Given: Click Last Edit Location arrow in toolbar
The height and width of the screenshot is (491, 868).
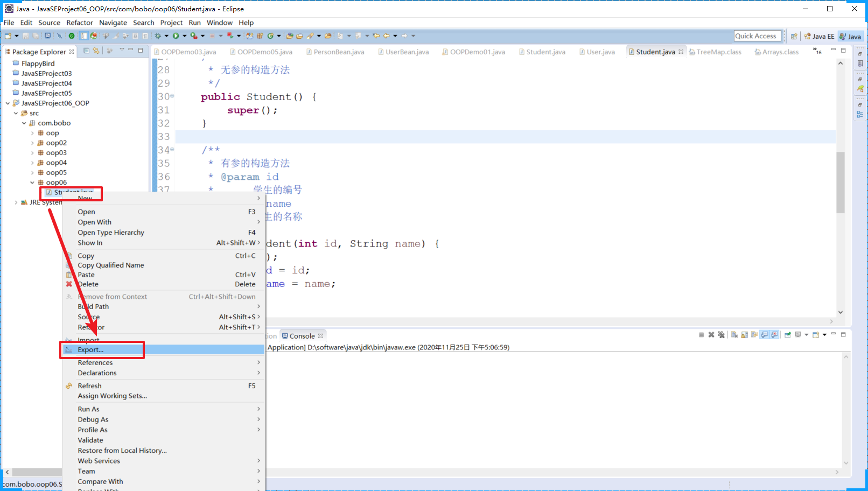Looking at the screenshot, I should click(x=376, y=36).
